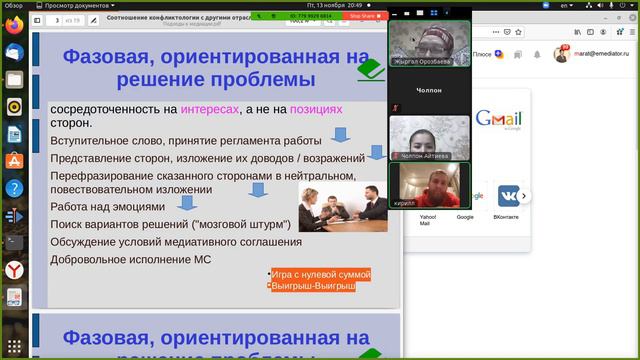Click Zoom tray icon in top bar
This screenshot has width=640, height=360.
click(546, 5)
